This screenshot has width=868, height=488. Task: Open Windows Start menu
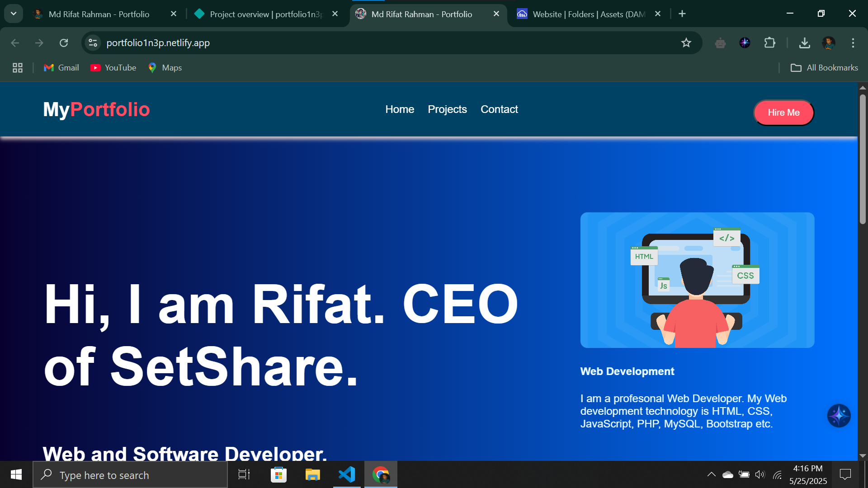pos(16,474)
